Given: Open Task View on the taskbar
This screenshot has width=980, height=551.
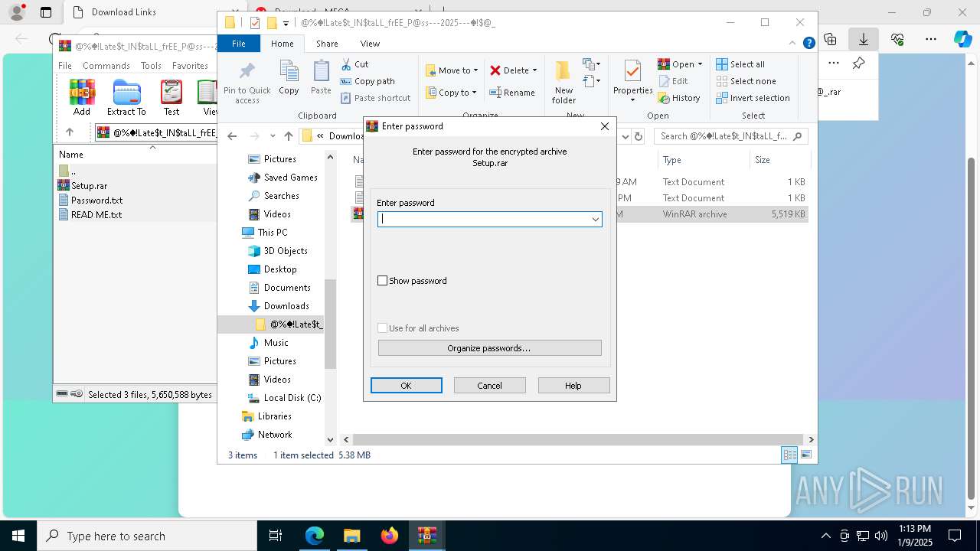Looking at the screenshot, I should [x=276, y=536].
